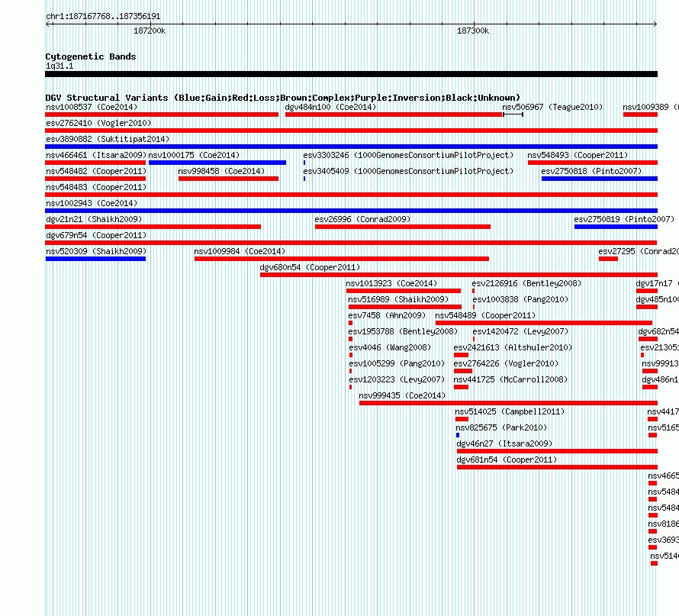
Task: Select nsv514025 (Campbell2011) variant
Action: tap(510, 411)
